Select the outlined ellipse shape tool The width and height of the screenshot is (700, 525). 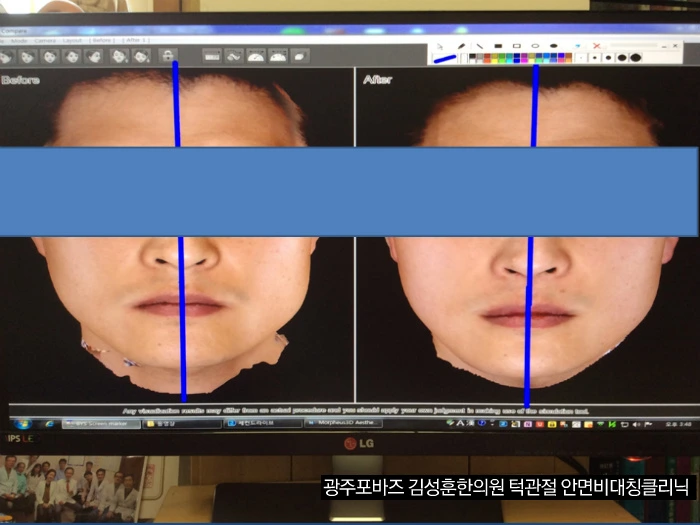click(535, 46)
